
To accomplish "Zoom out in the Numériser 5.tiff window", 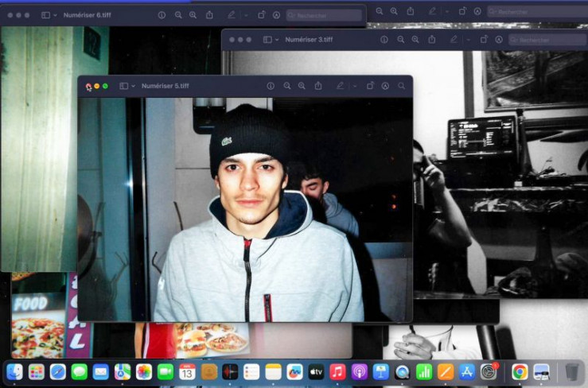I will pos(287,86).
